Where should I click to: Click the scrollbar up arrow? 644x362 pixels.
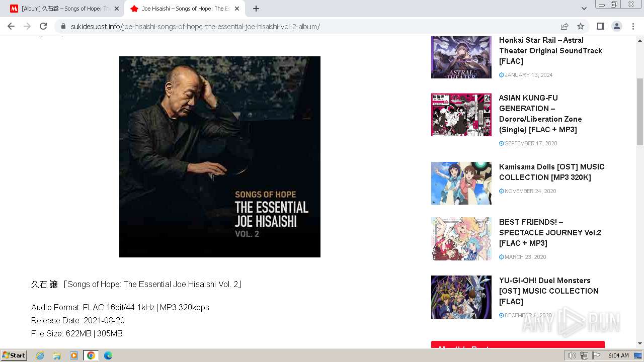pyautogui.click(x=640, y=40)
